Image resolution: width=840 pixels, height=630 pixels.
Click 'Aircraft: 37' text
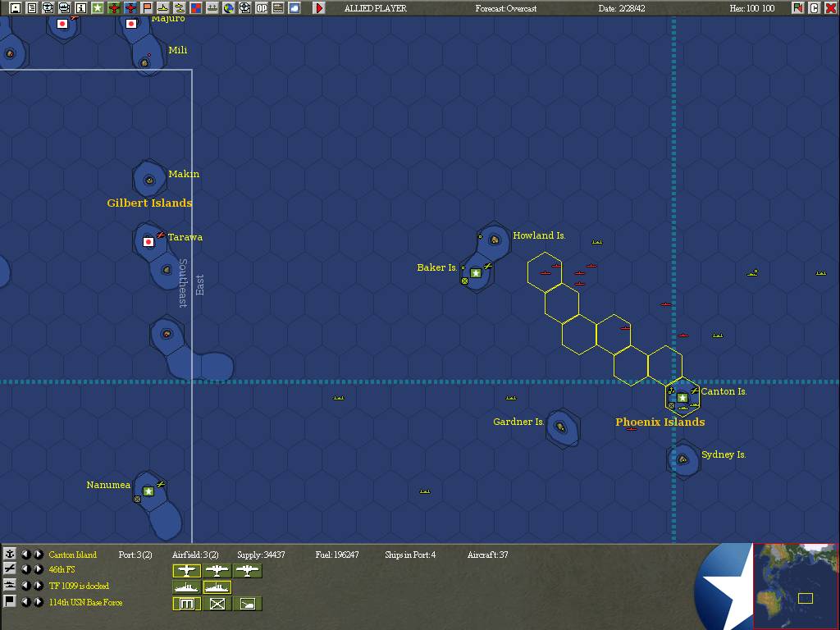click(x=487, y=555)
